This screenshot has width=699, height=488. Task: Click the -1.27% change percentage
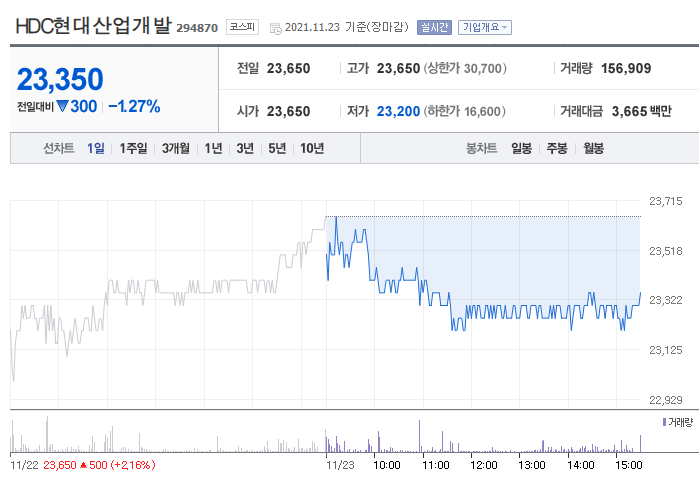click(134, 107)
